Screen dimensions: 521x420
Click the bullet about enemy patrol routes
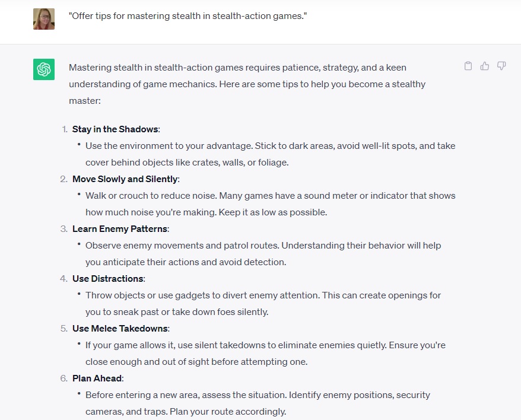pyautogui.click(x=263, y=254)
